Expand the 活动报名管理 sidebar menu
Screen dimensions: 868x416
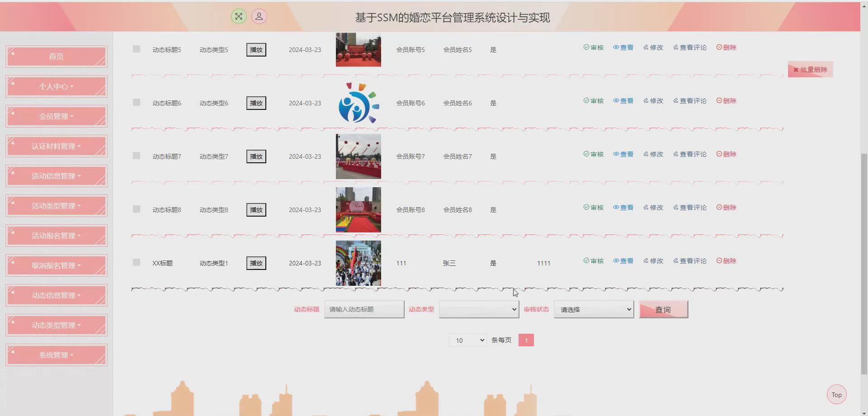[x=57, y=236]
